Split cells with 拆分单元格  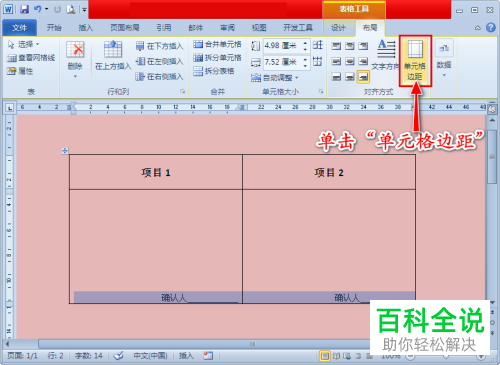217,58
